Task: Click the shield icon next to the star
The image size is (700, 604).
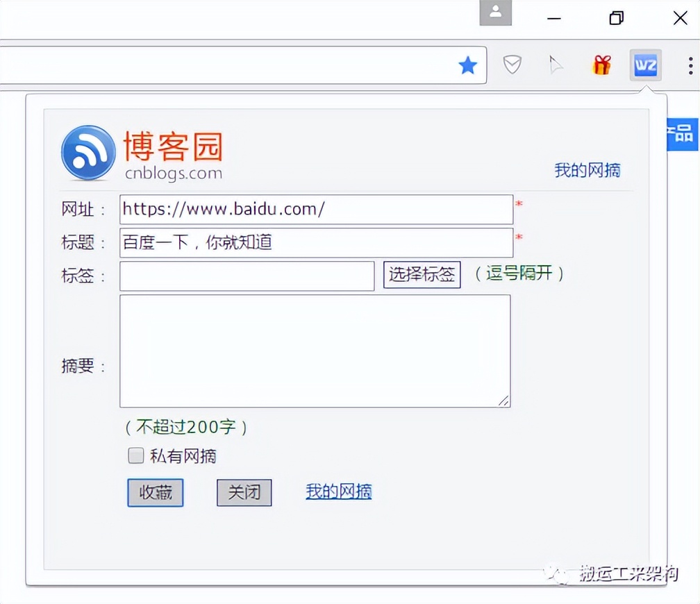Action: (512, 65)
